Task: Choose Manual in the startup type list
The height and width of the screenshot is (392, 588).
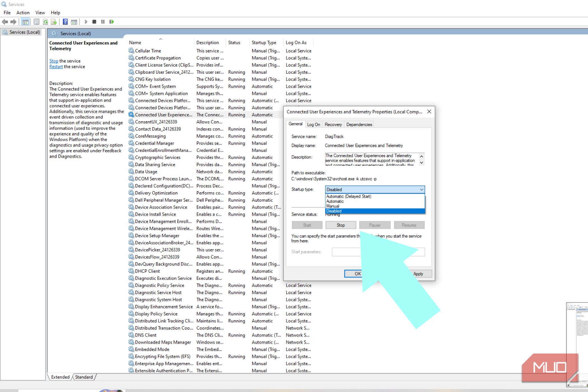Action: pos(375,206)
